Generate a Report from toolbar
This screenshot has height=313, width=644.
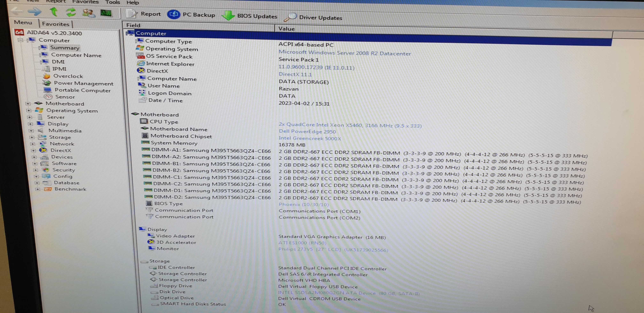143,14
